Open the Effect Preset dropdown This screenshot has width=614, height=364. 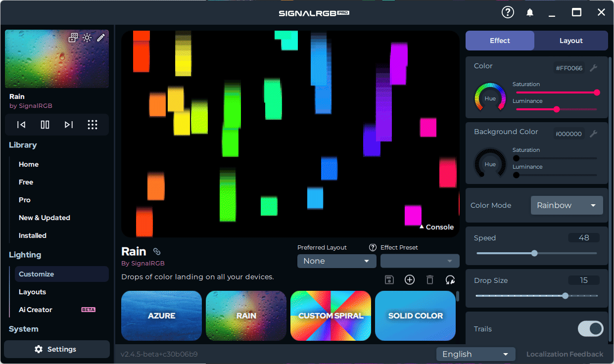[420, 261]
